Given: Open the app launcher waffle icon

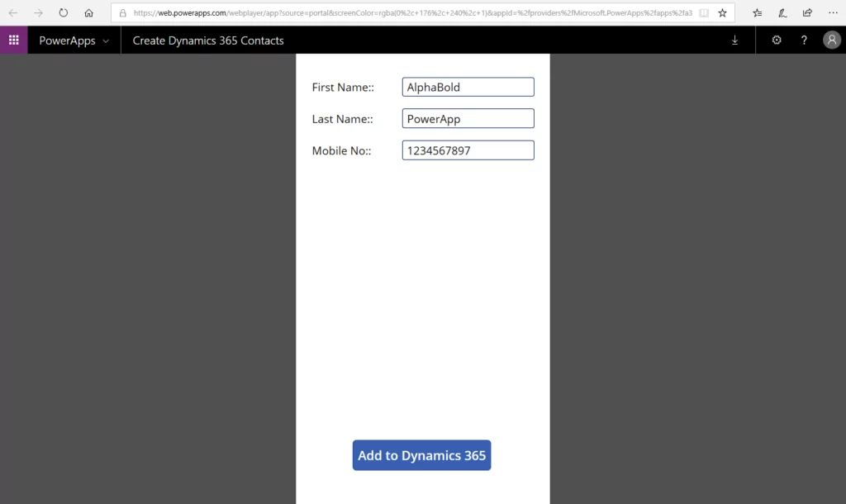Looking at the screenshot, I should point(13,40).
